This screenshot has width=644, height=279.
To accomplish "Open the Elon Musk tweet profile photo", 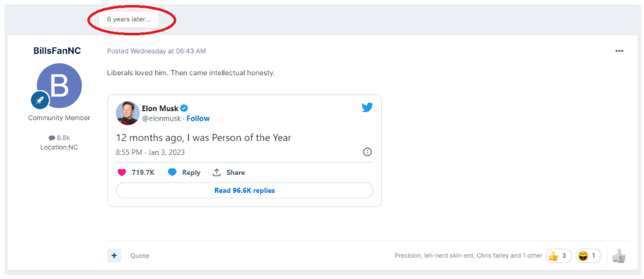I will coord(128,113).
